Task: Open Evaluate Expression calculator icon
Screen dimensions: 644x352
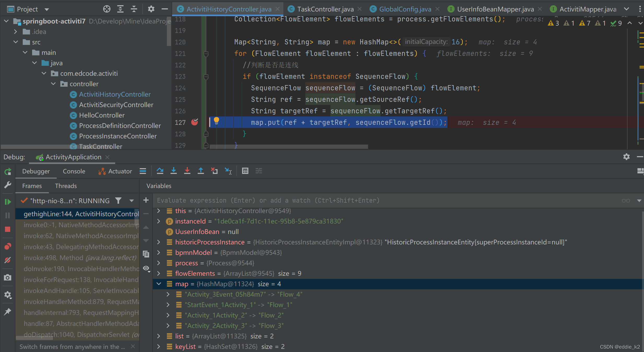Action: pos(245,171)
